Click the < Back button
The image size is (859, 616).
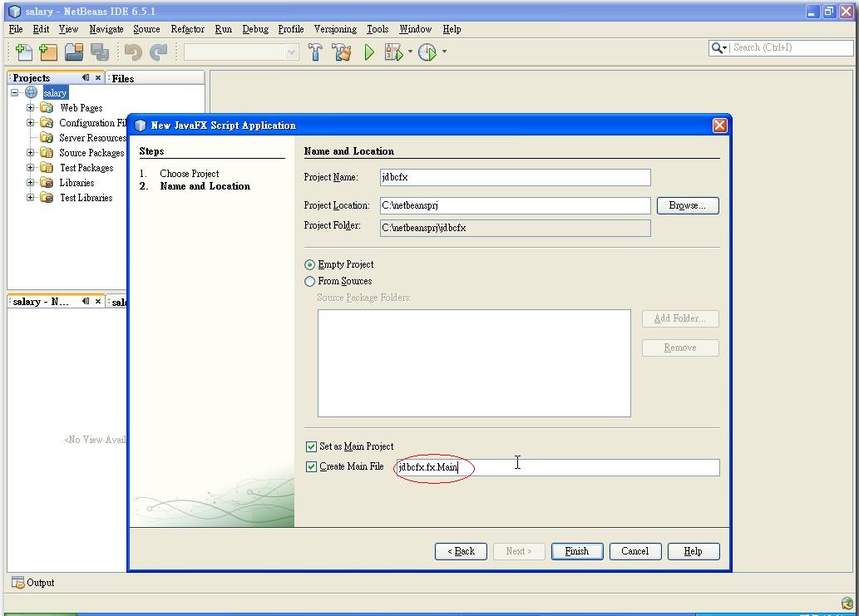tap(461, 551)
